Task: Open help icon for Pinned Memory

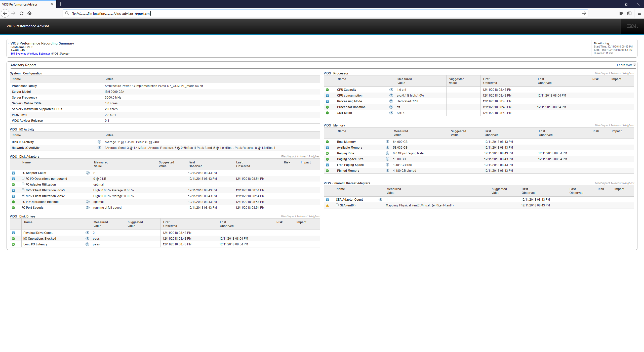Action: (x=387, y=170)
